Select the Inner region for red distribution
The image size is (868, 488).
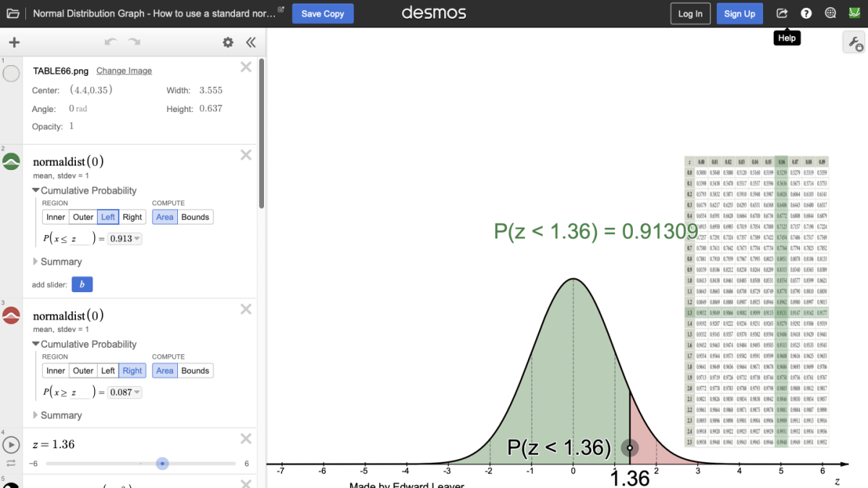[x=56, y=371]
